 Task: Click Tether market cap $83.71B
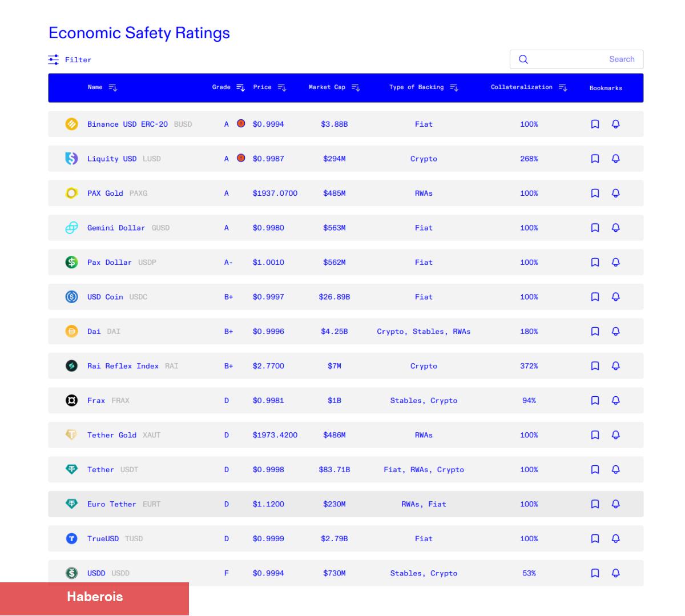point(335,470)
